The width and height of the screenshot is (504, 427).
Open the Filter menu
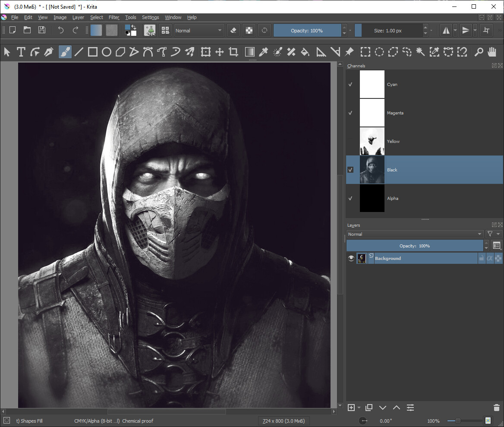pos(114,17)
